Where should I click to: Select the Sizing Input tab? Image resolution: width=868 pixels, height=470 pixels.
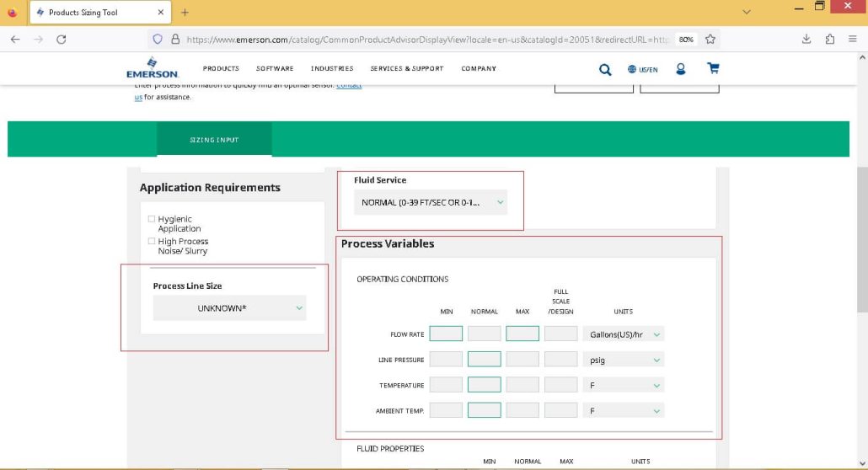pyautogui.click(x=214, y=140)
